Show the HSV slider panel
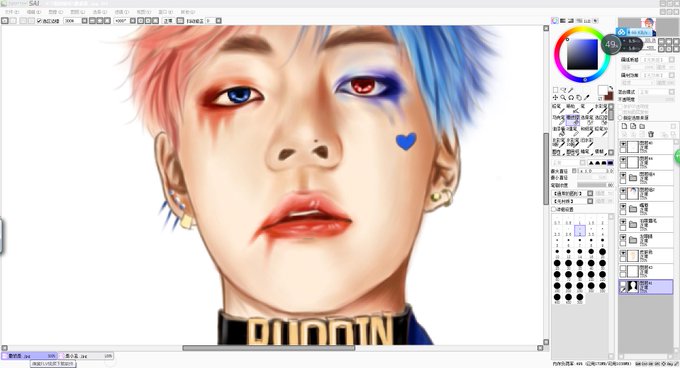The width and height of the screenshot is (680, 368). pos(571,21)
